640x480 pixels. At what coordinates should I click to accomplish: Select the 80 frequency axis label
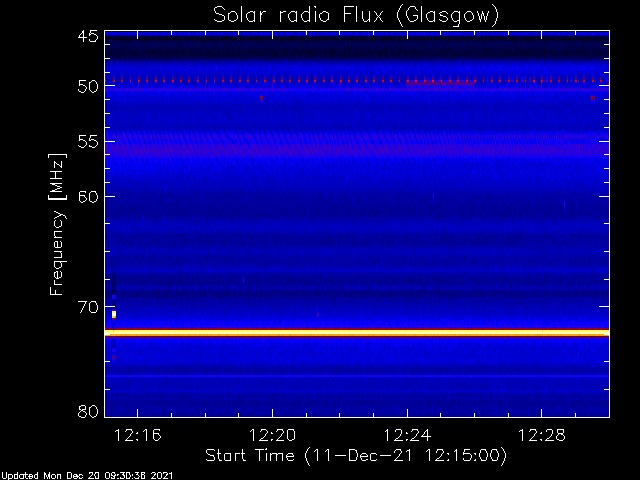[x=88, y=411]
